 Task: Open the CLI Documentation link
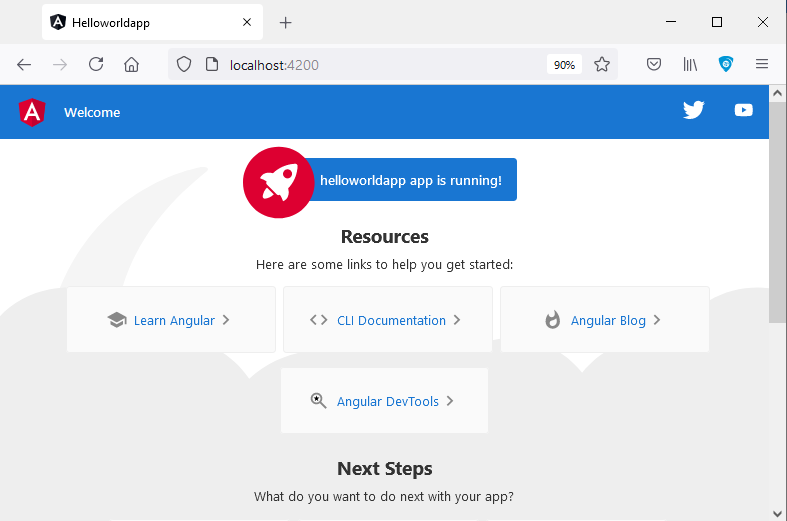[391, 321]
